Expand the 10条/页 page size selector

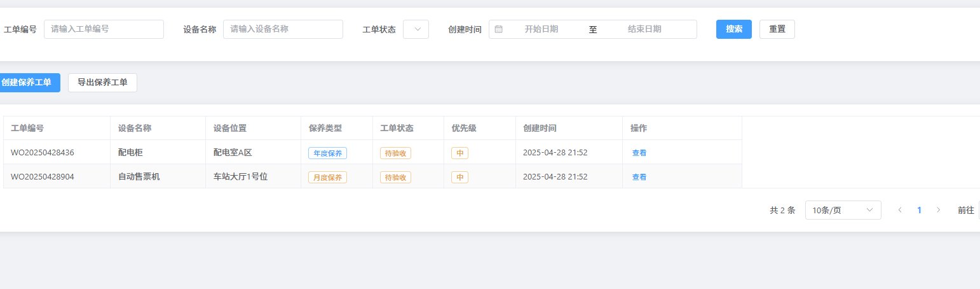pos(843,210)
